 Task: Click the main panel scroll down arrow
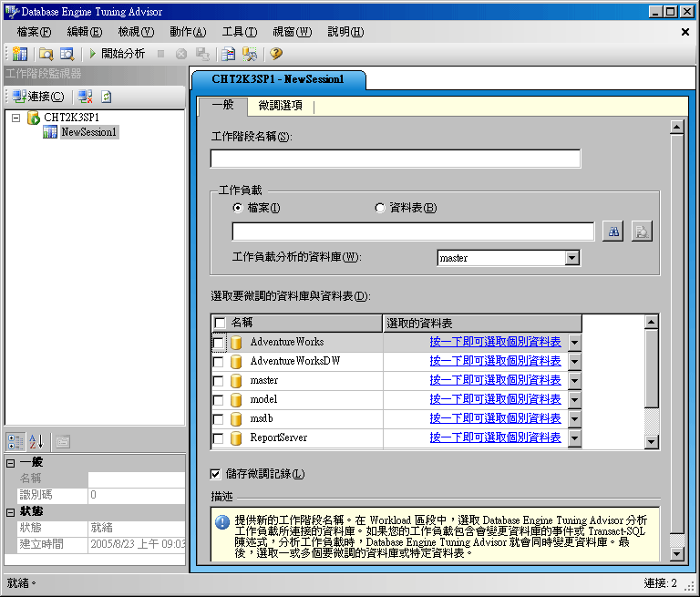coord(677,554)
